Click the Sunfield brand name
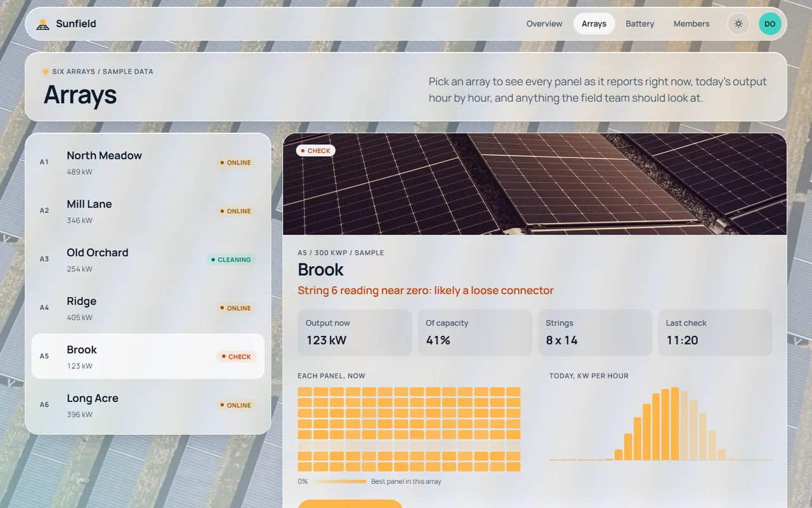The image size is (812, 508). (76, 24)
